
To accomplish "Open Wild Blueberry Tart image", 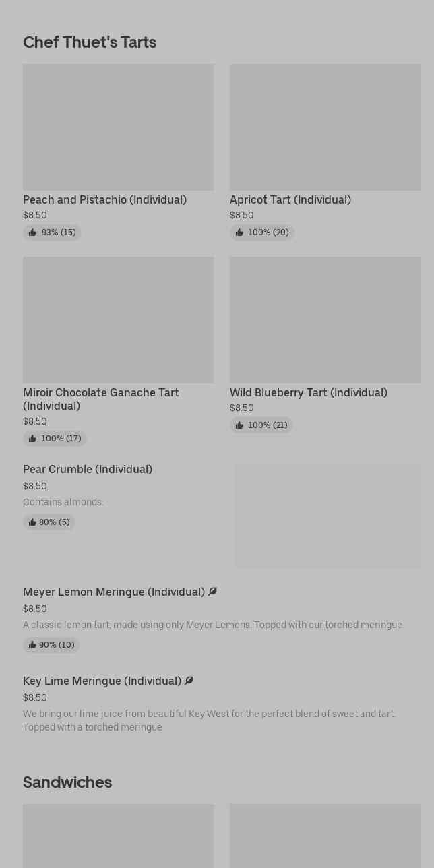I will pos(325,320).
